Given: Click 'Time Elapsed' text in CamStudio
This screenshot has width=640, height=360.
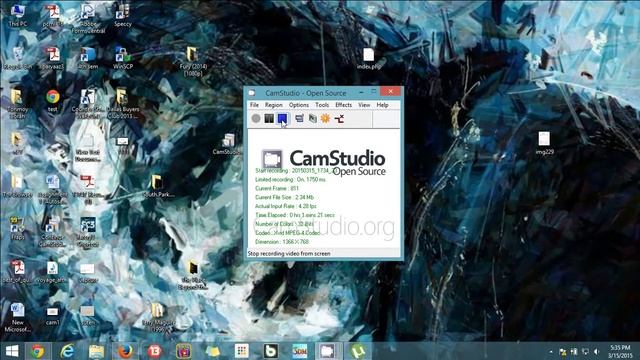Looking at the screenshot, I should click(x=295, y=215).
